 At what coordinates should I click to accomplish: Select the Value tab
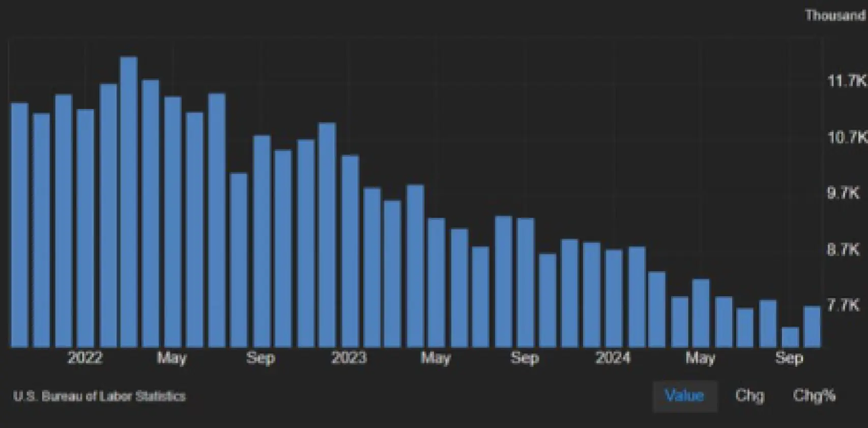pyautogui.click(x=684, y=396)
